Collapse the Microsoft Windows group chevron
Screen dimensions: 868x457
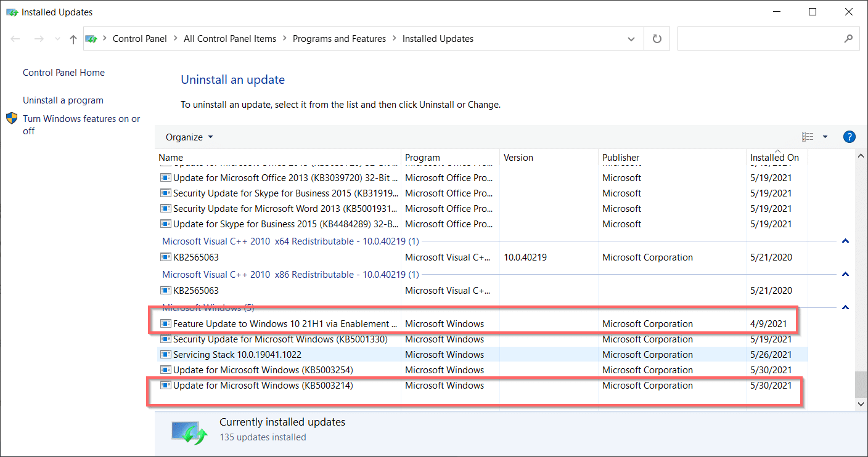click(845, 307)
